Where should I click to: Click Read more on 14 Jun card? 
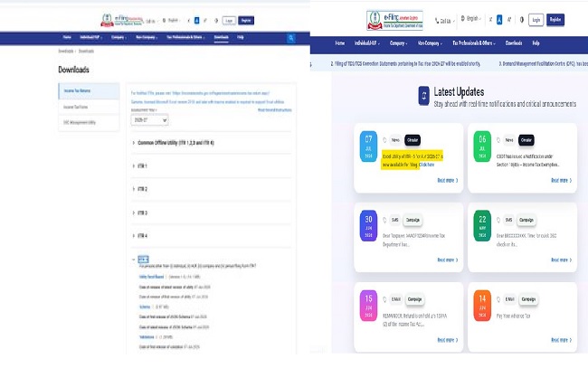click(x=562, y=340)
